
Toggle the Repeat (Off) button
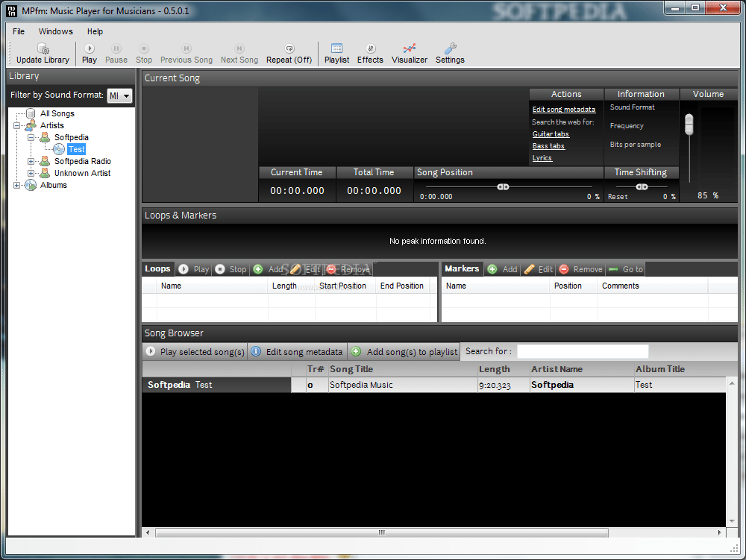tap(289, 54)
